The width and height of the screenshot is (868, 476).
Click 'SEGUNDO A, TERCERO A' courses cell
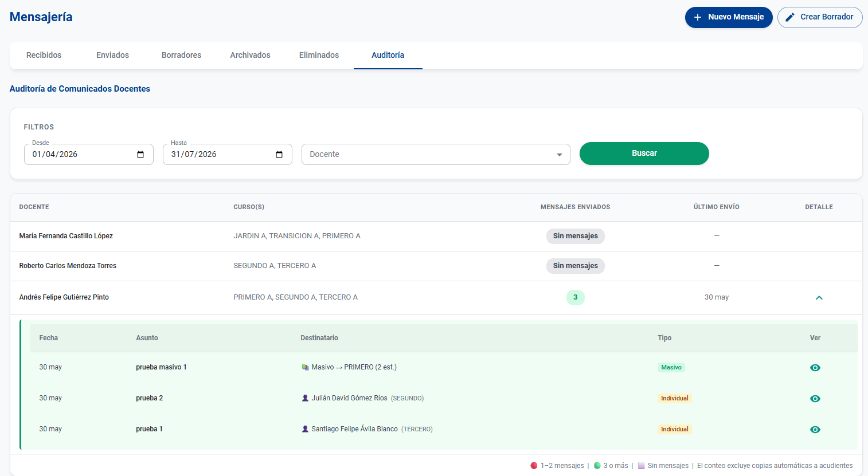275,266
